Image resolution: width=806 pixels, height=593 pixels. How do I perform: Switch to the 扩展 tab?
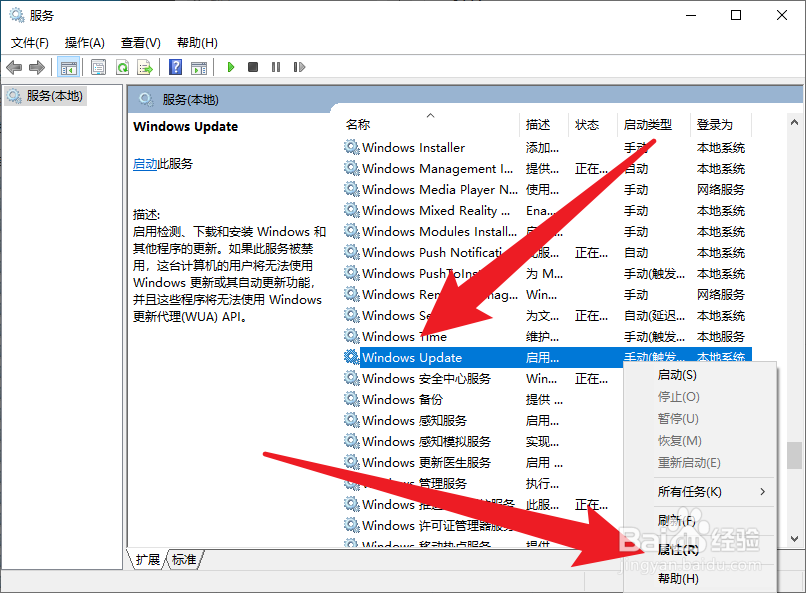148,559
